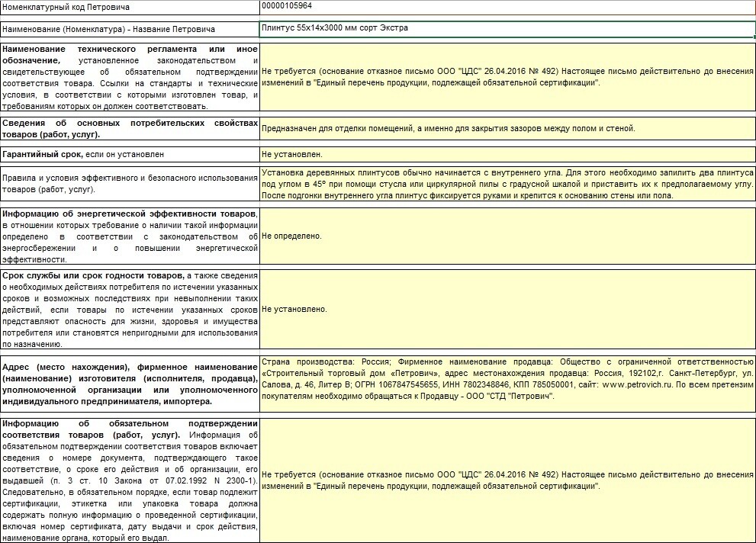Click the 'Установка деревянных плинтусов' instructions cell
756x543 pixels.
pos(507,184)
